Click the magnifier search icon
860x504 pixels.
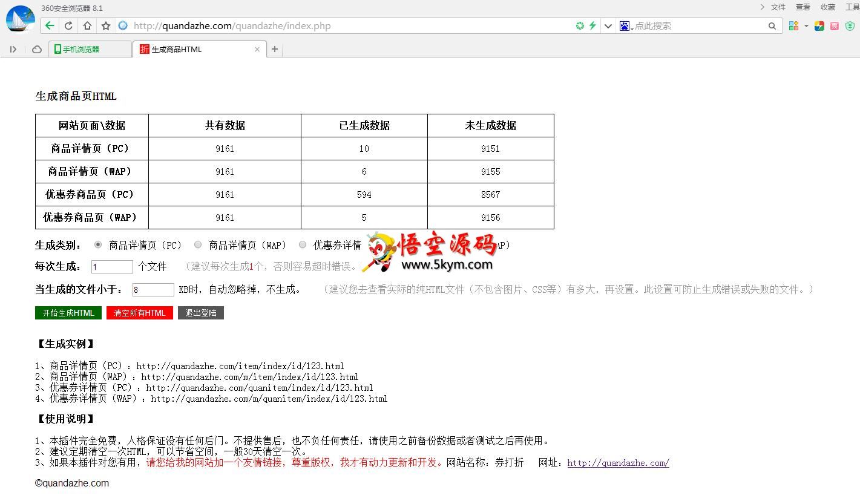point(772,26)
